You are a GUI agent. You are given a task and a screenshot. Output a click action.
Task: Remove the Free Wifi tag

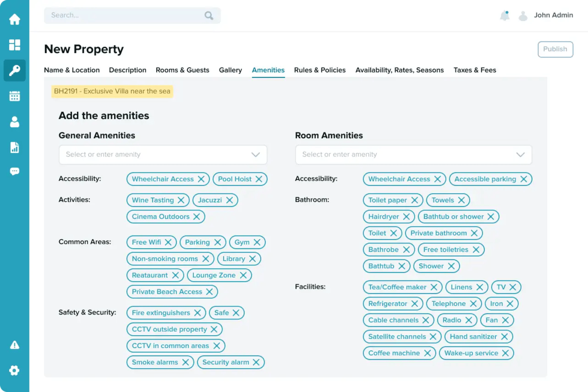tap(168, 242)
